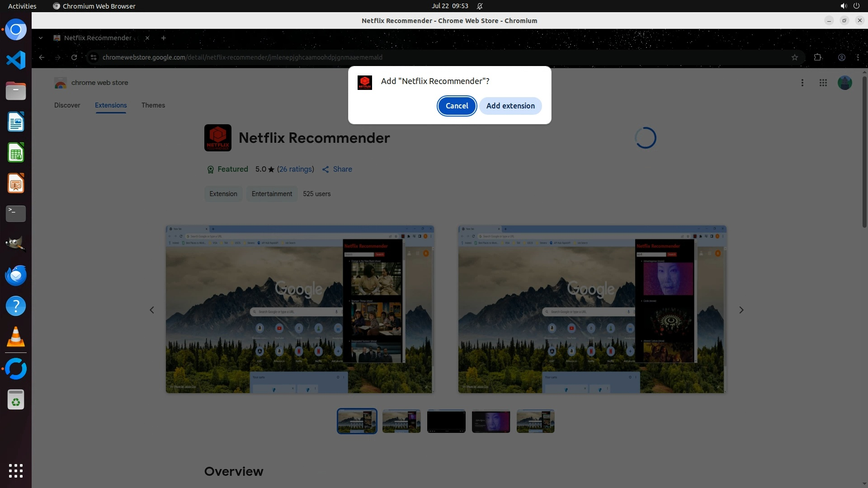Click the site information icon beside URL
Image resolution: width=868 pixels, height=488 pixels.
[94, 57]
